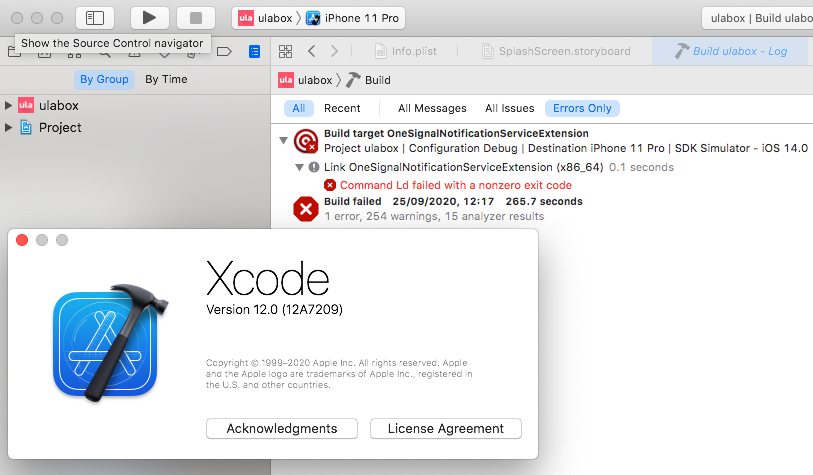Screen dimensions: 813x475
Task: Click Project document icon in navigator
Action: pos(26,127)
